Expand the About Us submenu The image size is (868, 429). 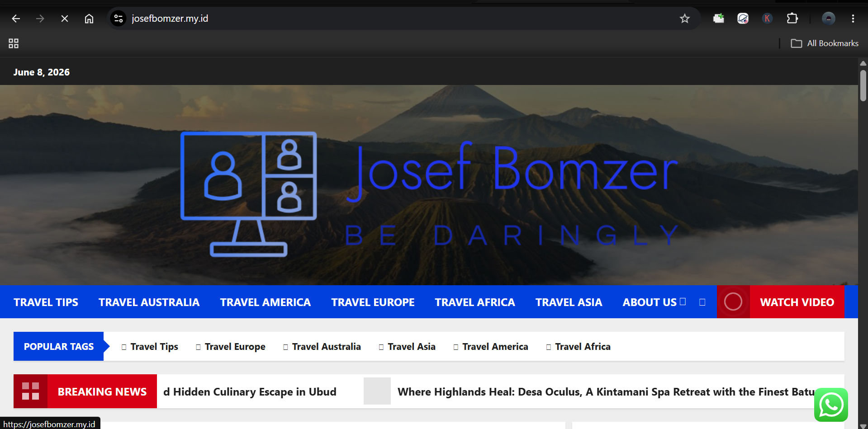[x=683, y=302]
